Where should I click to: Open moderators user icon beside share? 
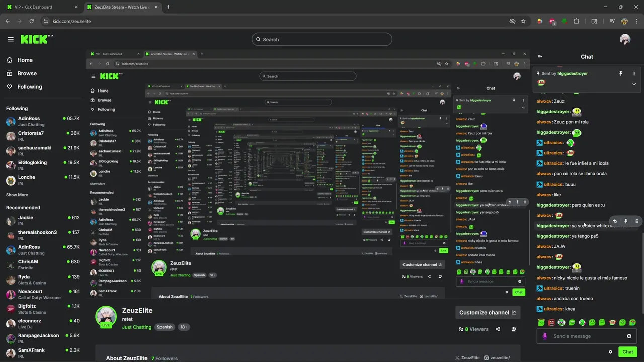pyautogui.click(x=514, y=329)
